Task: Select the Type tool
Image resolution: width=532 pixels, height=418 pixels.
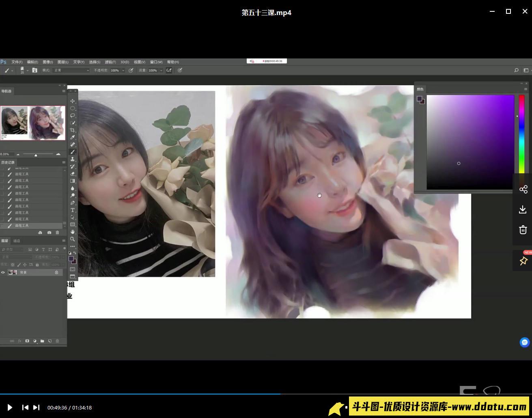Action: [x=73, y=210]
